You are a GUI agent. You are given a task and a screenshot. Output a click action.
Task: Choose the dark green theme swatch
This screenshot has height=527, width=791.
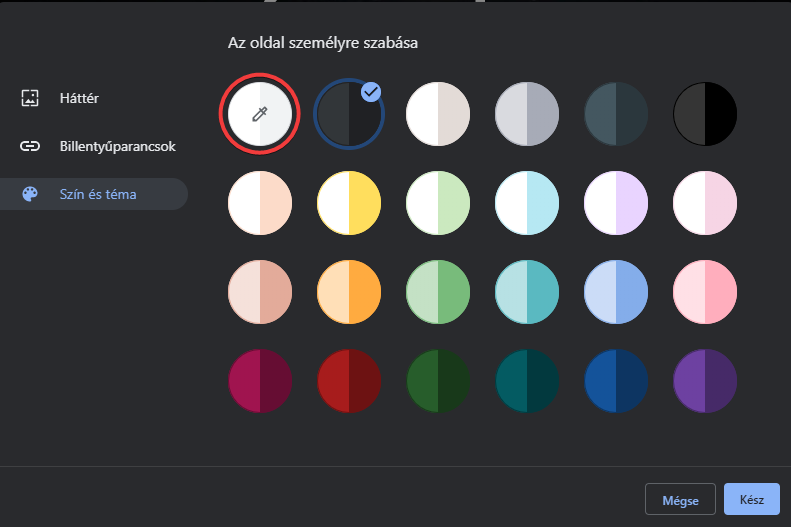click(438, 381)
